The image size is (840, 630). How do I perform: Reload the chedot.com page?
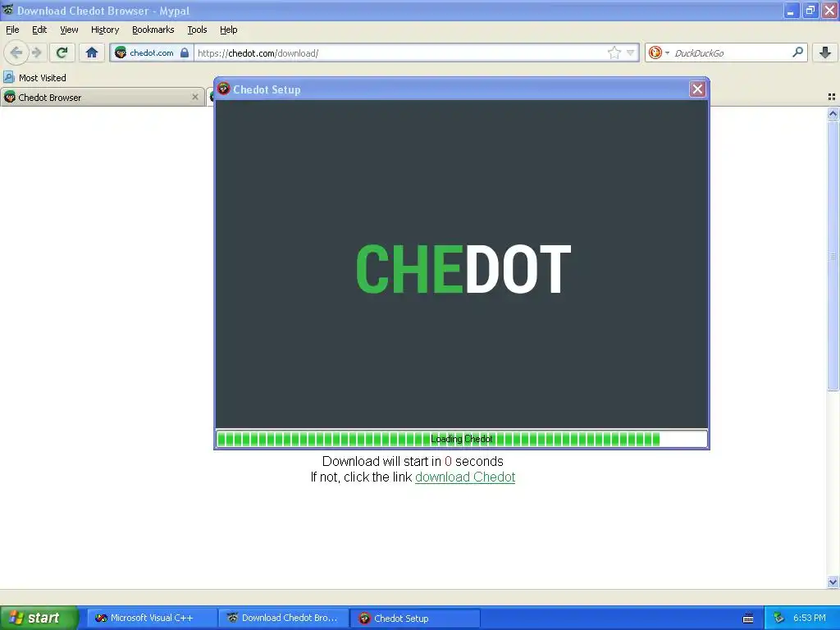(x=62, y=52)
